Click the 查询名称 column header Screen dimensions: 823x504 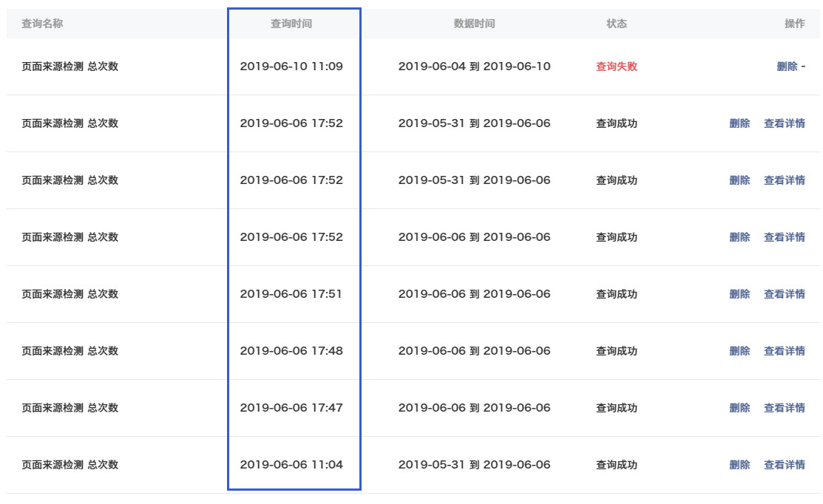(x=42, y=24)
